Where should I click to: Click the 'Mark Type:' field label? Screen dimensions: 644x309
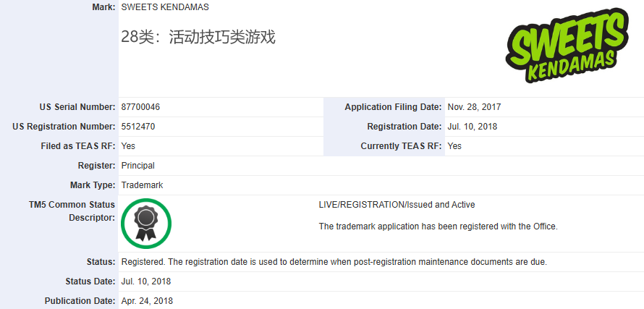(x=93, y=185)
